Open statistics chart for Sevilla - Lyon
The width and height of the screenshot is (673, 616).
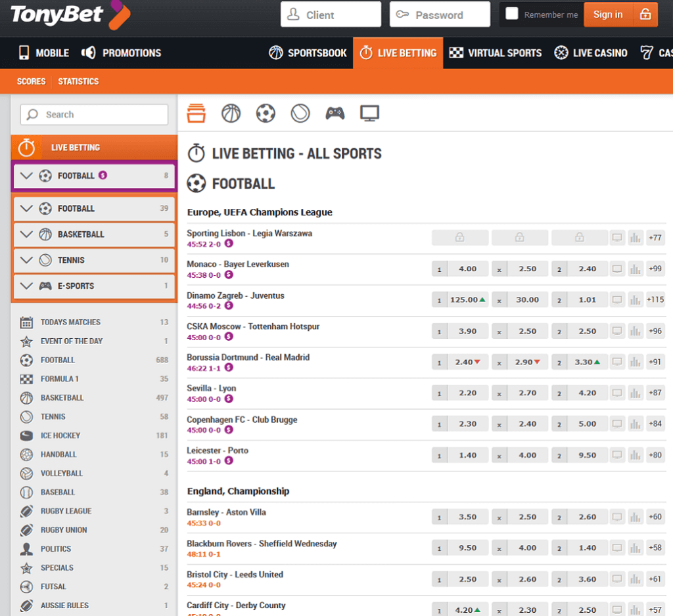pos(636,393)
